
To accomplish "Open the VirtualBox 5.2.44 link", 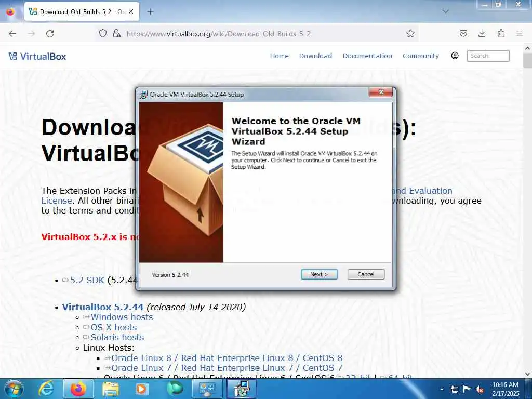I will pyautogui.click(x=103, y=307).
